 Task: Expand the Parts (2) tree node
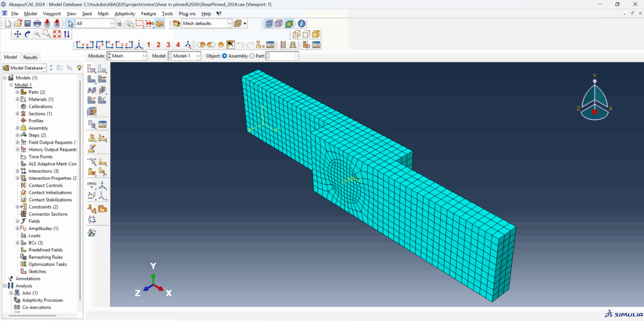pyautogui.click(x=17, y=92)
